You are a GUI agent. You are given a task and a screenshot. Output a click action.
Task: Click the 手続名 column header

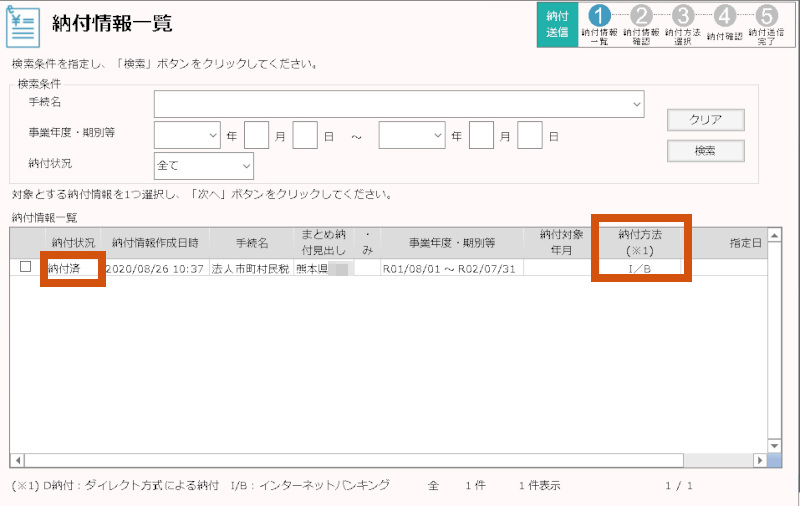252,243
